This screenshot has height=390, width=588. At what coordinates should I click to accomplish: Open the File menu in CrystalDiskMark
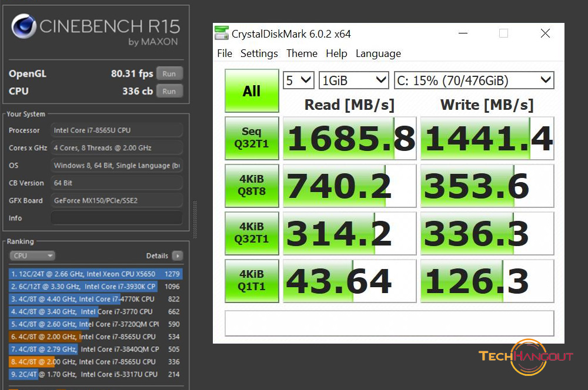pyautogui.click(x=225, y=53)
